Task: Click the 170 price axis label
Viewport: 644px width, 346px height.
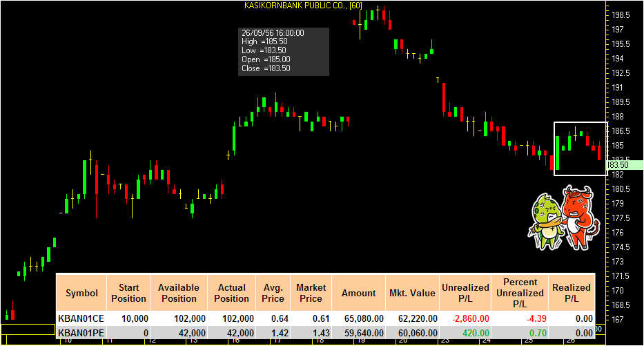Action: [x=618, y=291]
